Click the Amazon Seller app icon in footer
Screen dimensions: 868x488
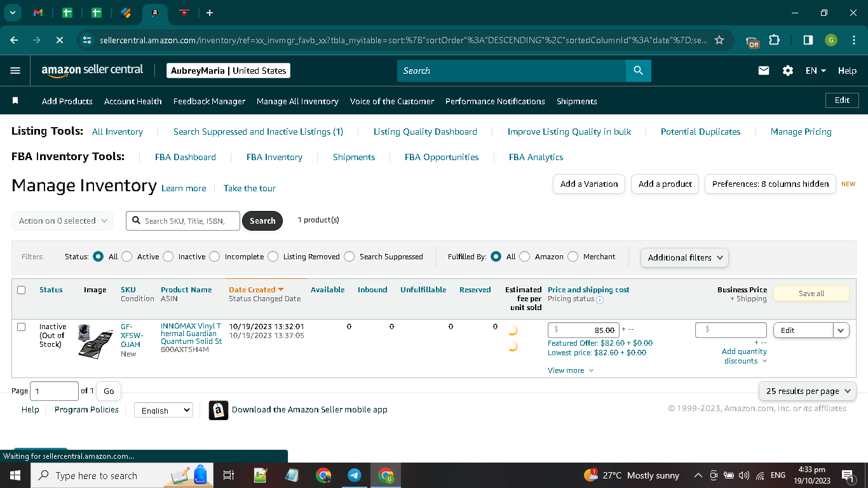pos(218,410)
